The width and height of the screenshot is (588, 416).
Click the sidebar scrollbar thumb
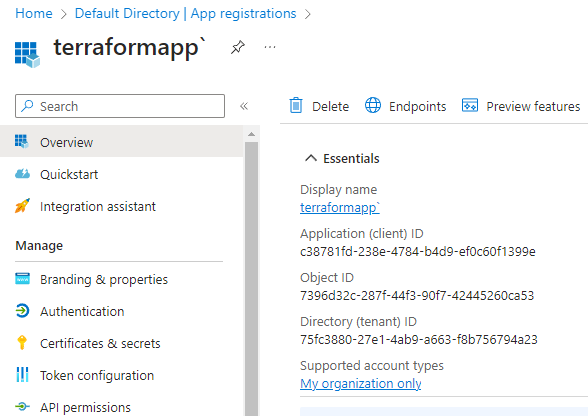[x=251, y=278]
